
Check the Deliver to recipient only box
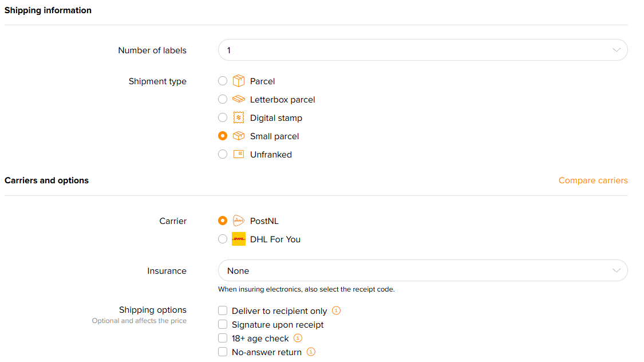223,311
